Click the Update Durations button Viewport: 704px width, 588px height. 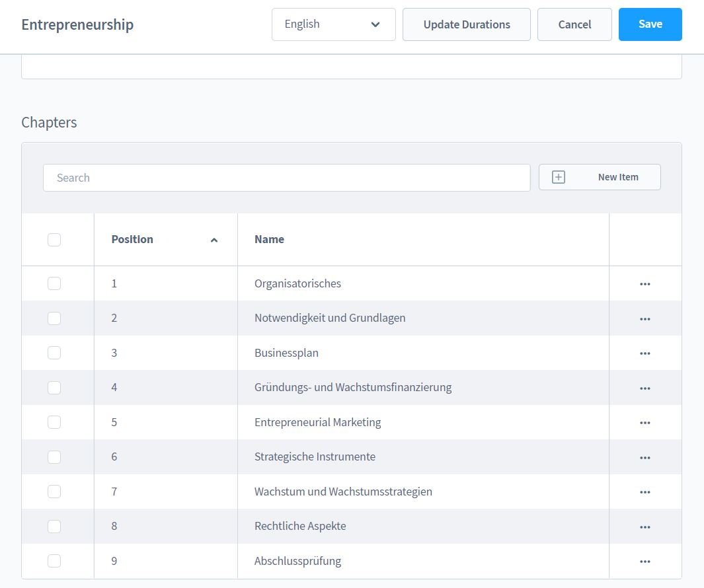(466, 24)
